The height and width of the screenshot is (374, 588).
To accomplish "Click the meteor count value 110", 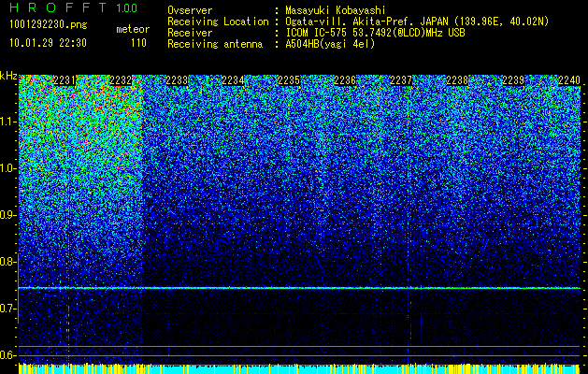I will click(138, 43).
